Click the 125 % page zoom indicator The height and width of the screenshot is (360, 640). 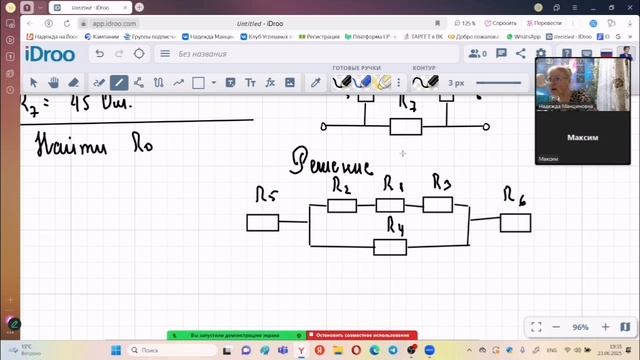click(465, 24)
